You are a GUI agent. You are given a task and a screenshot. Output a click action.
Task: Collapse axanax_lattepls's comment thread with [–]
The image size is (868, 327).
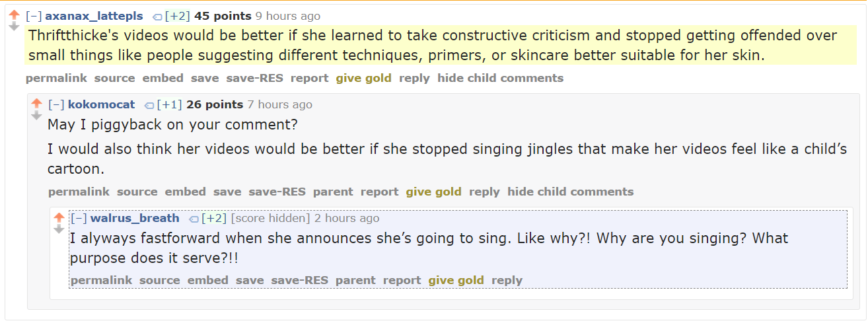click(x=34, y=16)
